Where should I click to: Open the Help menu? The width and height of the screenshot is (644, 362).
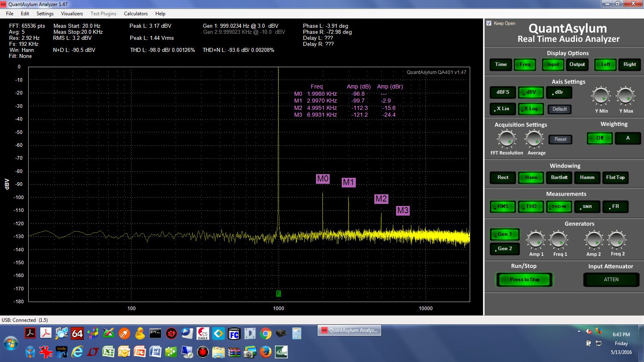(160, 13)
